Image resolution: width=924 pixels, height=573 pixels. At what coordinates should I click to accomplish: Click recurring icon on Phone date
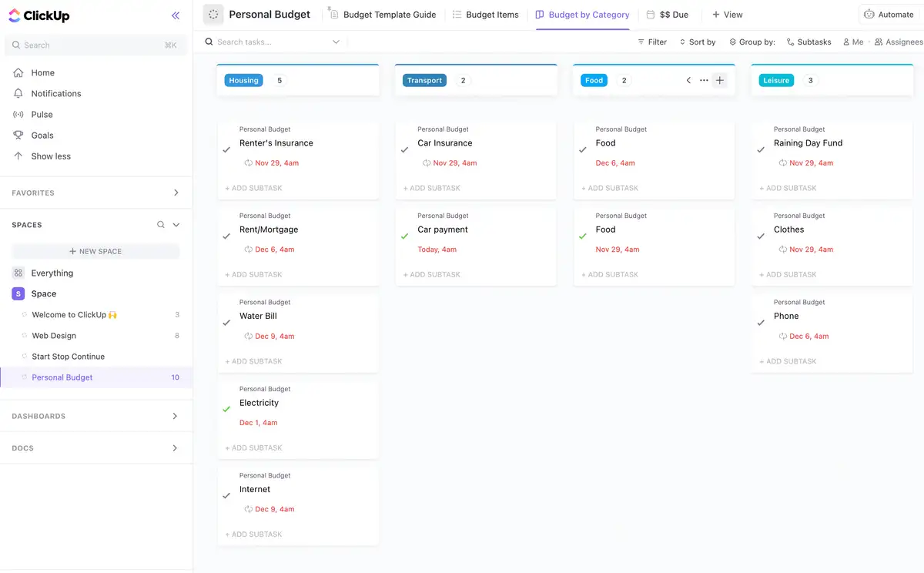[783, 336]
